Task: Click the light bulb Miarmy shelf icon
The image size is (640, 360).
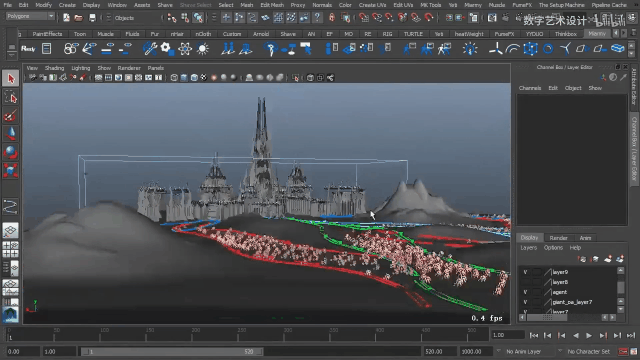Action: 470,49
